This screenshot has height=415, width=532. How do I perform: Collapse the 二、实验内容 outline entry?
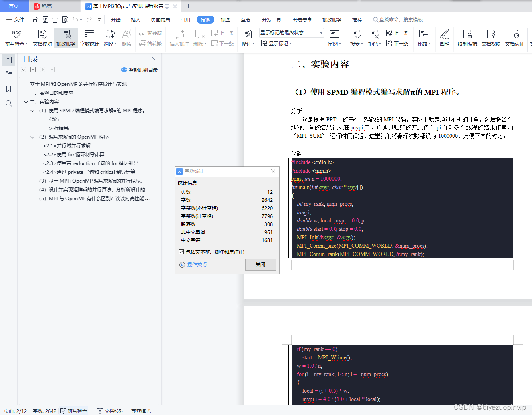pos(26,101)
